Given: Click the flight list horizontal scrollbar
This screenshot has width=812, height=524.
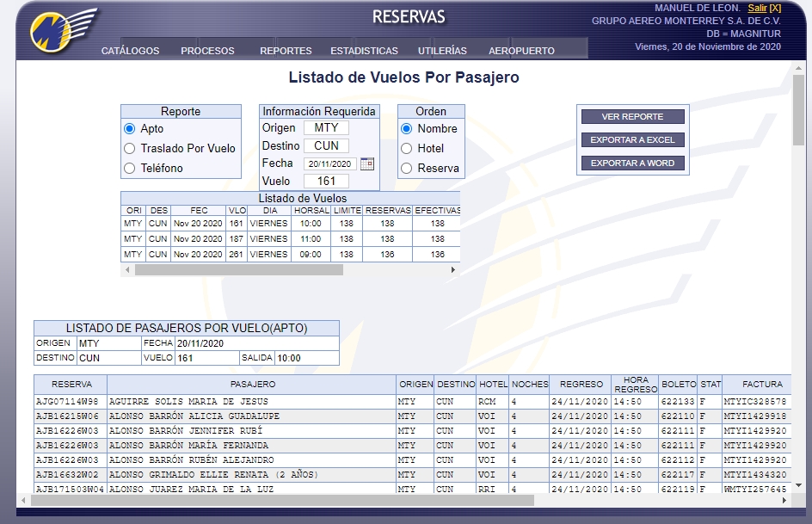Looking at the screenshot, I should 239,269.
